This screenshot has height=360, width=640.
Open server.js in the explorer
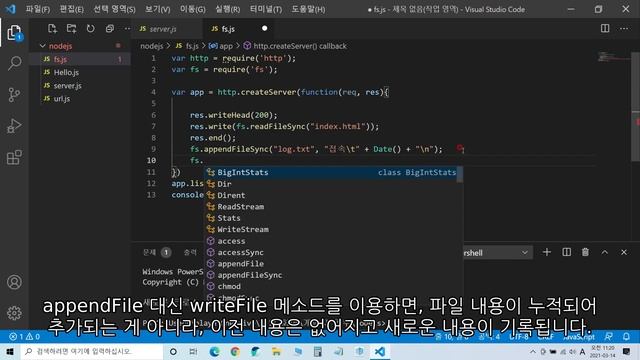(67, 86)
